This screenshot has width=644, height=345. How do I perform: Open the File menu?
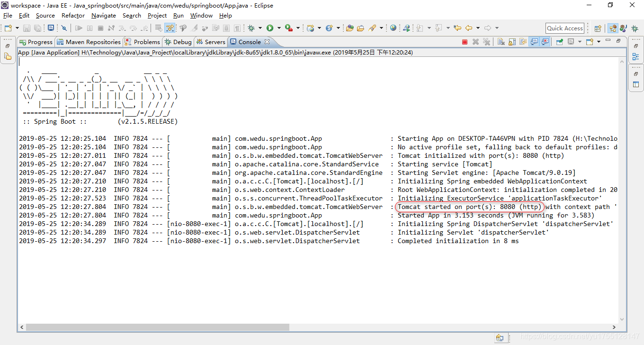8,16
